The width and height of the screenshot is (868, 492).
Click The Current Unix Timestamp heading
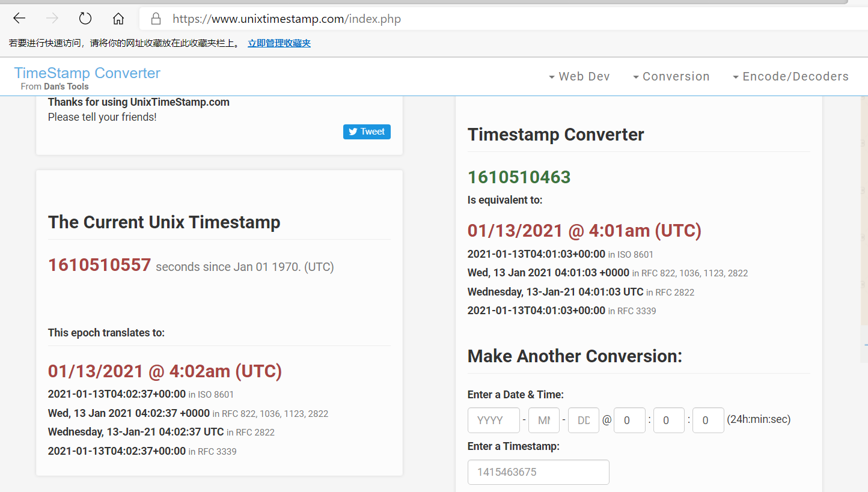(x=164, y=222)
